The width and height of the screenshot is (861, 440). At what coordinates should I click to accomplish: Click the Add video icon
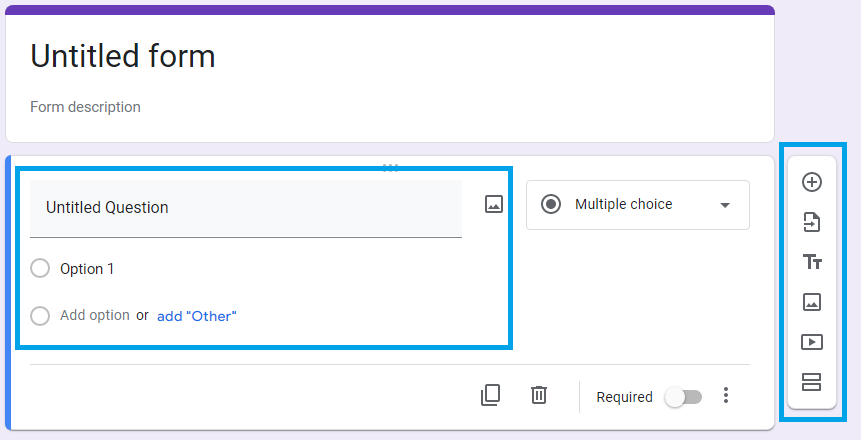[x=812, y=342]
